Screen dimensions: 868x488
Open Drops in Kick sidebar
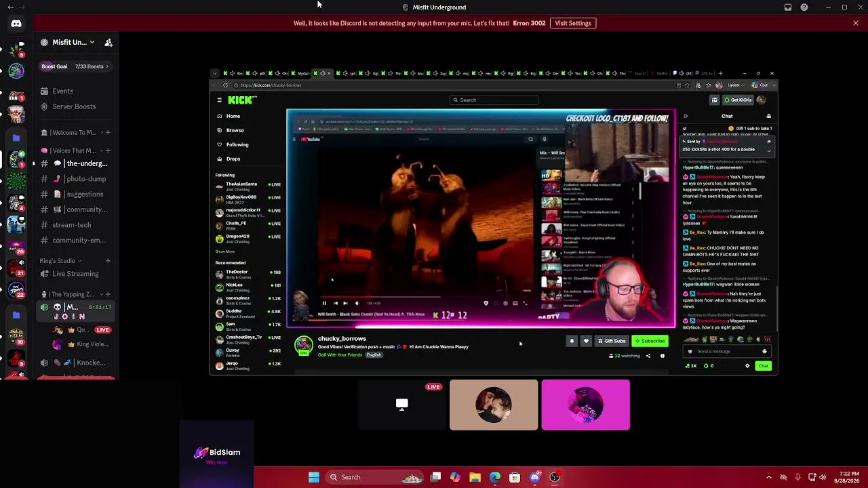[x=233, y=159]
